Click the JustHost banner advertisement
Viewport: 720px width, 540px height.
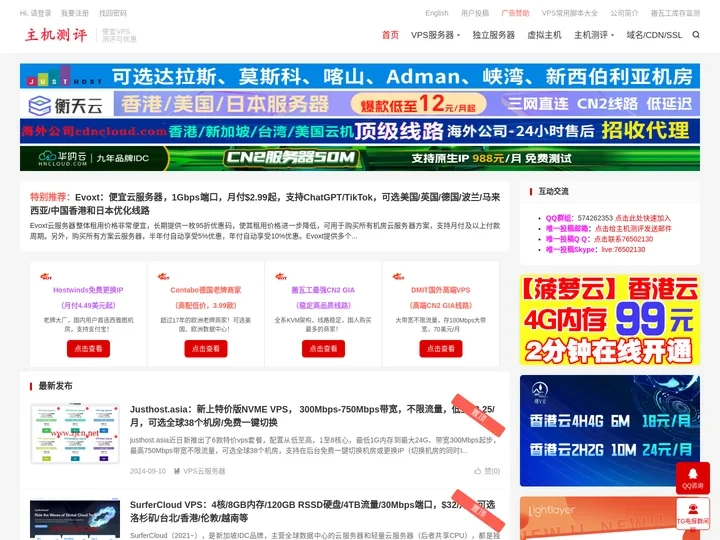click(360, 76)
